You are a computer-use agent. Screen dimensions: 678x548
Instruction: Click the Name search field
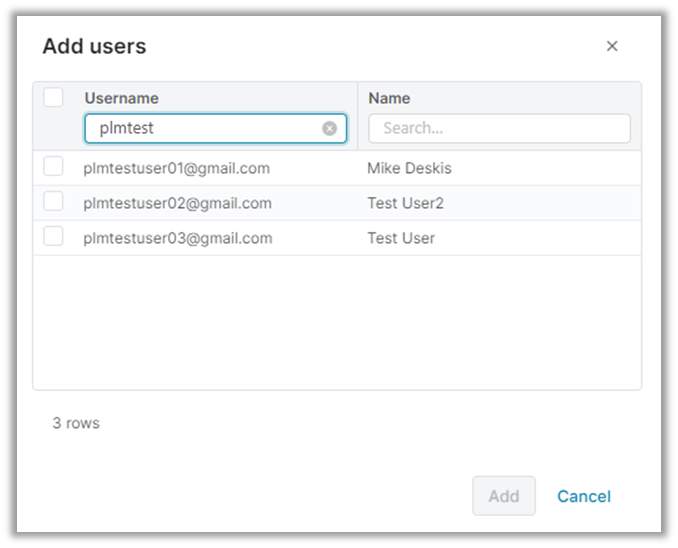tap(499, 128)
